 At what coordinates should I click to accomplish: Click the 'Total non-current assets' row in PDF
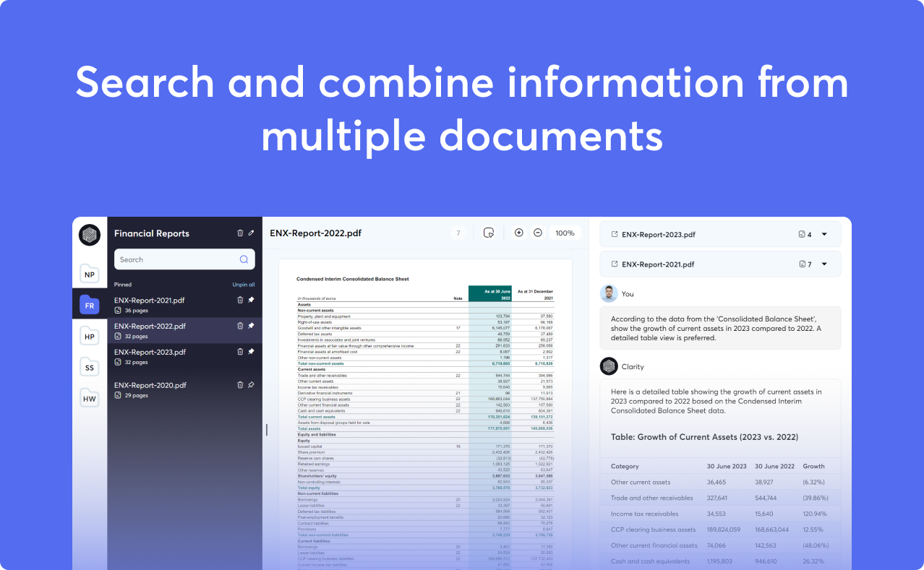[425, 363]
